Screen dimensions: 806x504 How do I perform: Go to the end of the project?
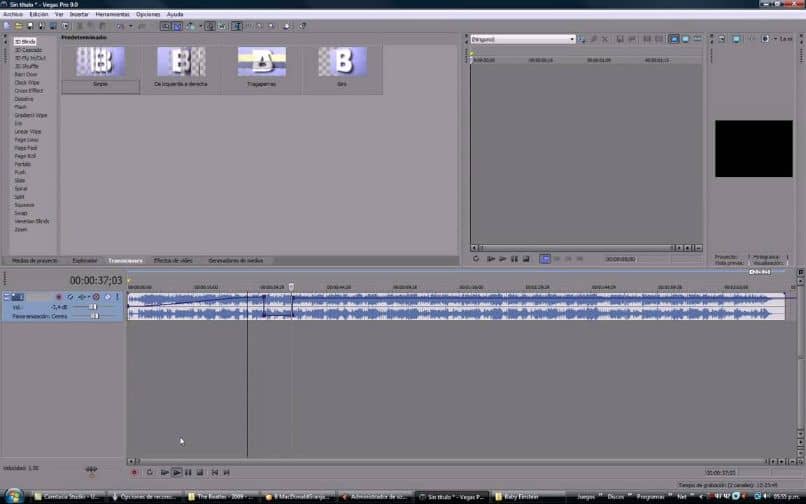coord(227,472)
